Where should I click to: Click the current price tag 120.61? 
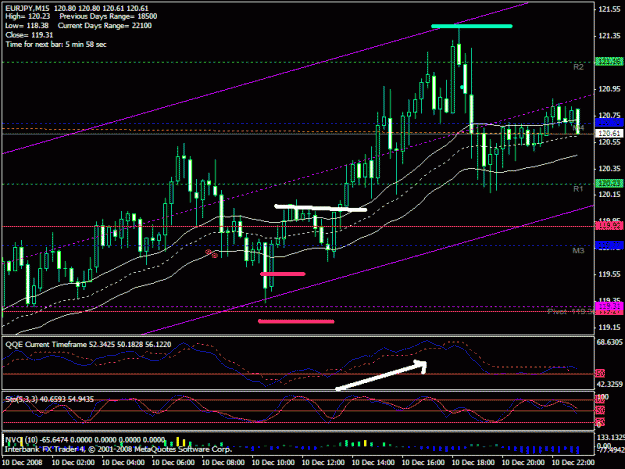[609, 133]
